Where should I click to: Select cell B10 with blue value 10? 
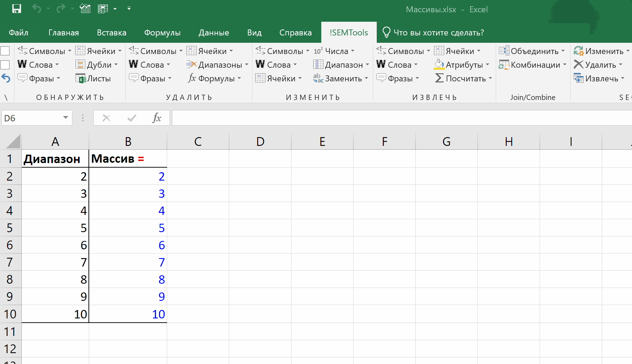coord(128,314)
